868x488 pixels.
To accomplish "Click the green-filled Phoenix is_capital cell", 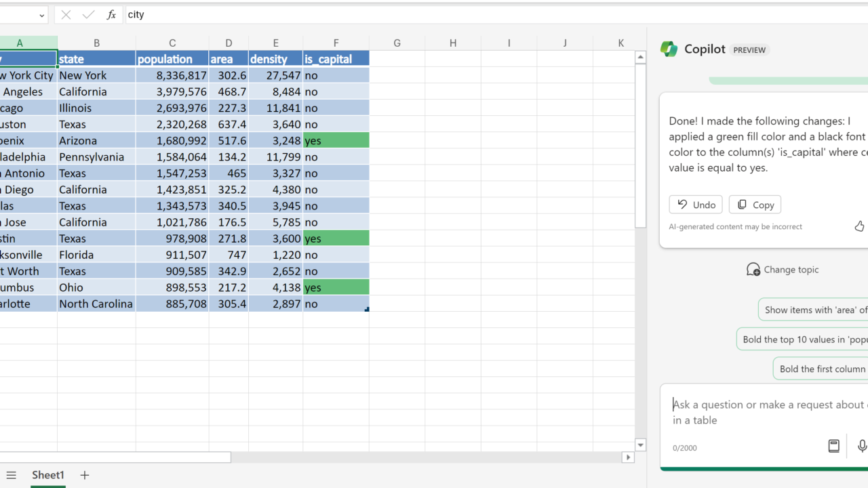I will pyautogui.click(x=336, y=140).
